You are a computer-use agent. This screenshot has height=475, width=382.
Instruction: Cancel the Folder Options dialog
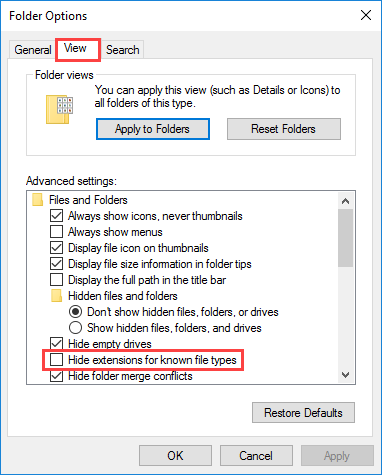(x=256, y=456)
